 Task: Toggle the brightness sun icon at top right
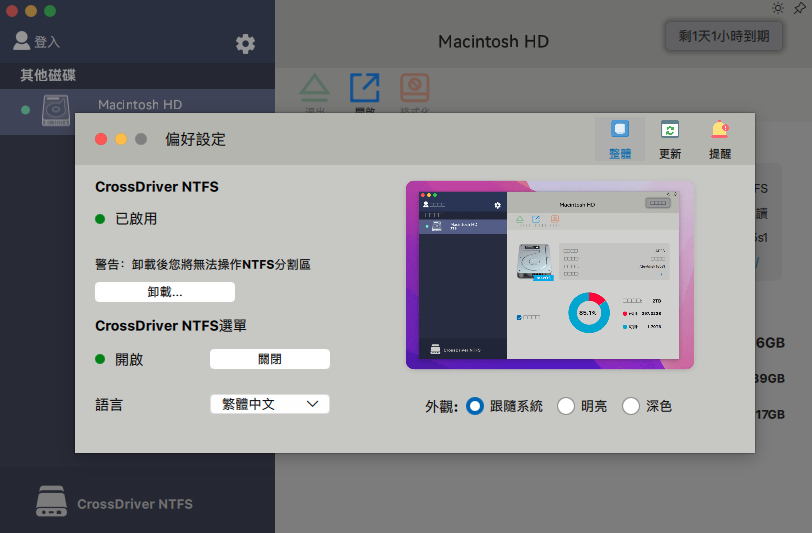click(x=777, y=8)
